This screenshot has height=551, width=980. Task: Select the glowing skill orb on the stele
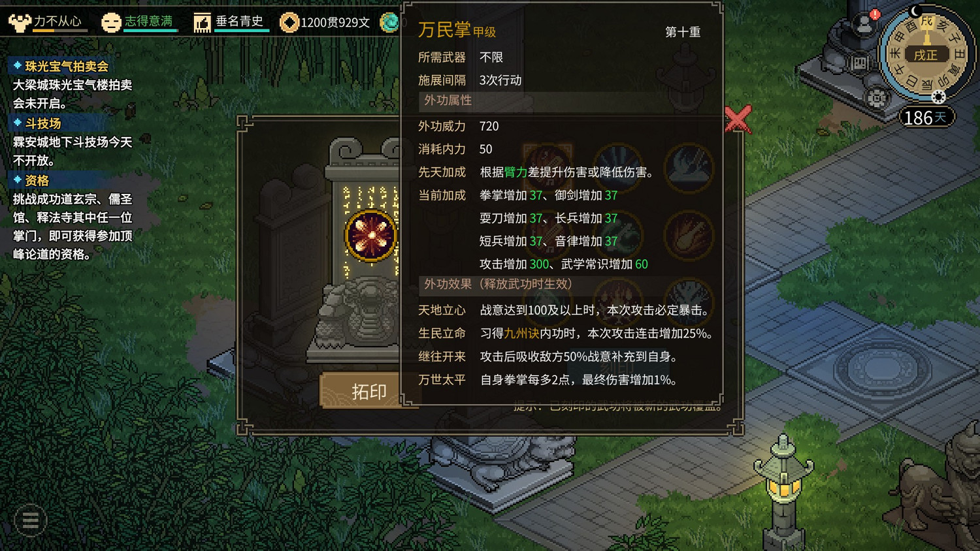371,236
